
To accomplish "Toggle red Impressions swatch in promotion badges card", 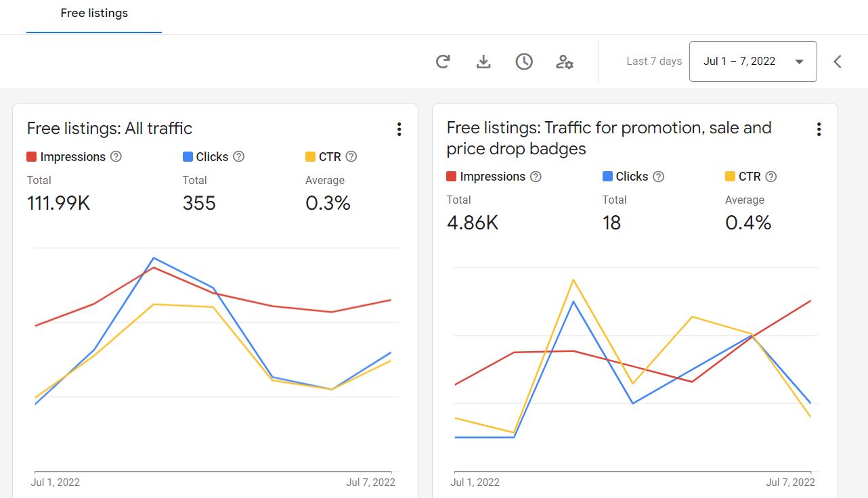I will click(452, 177).
